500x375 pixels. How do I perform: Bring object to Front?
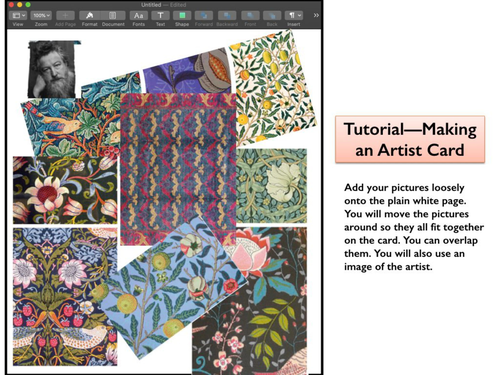click(250, 16)
